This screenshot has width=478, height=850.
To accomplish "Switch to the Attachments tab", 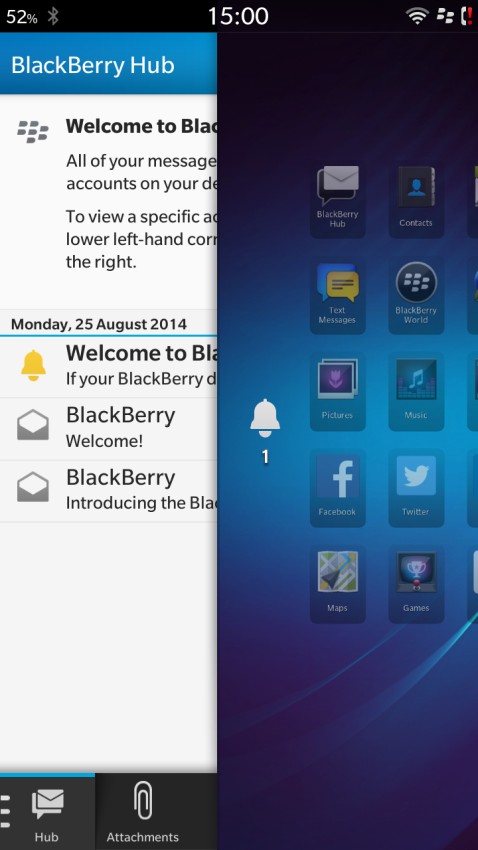I will tap(143, 813).
